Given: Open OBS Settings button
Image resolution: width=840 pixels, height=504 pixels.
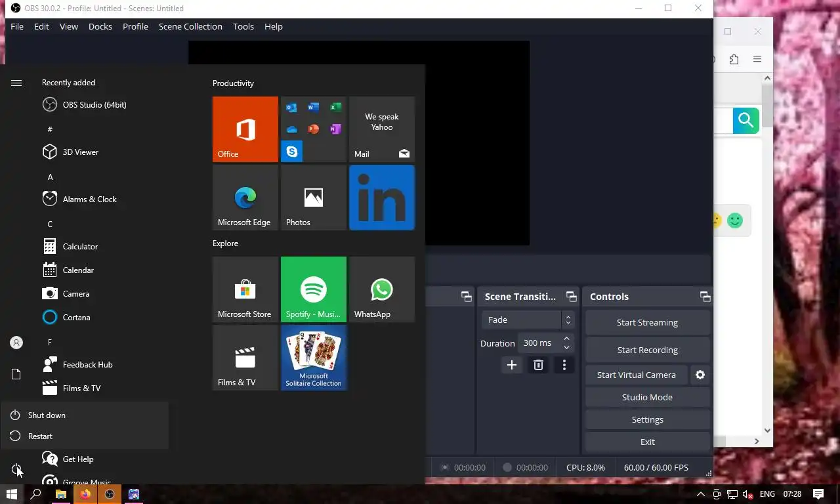Looking at the screenshot, I should tap(647, 419).
